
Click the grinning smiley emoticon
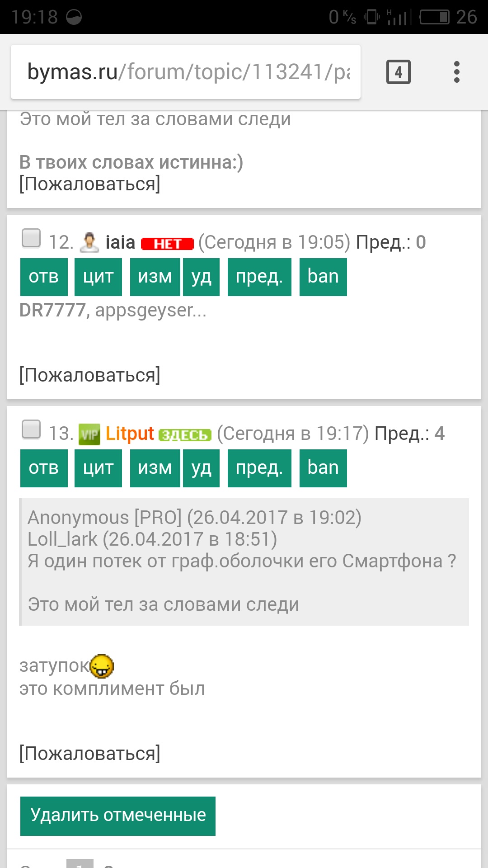pos(102,666)
